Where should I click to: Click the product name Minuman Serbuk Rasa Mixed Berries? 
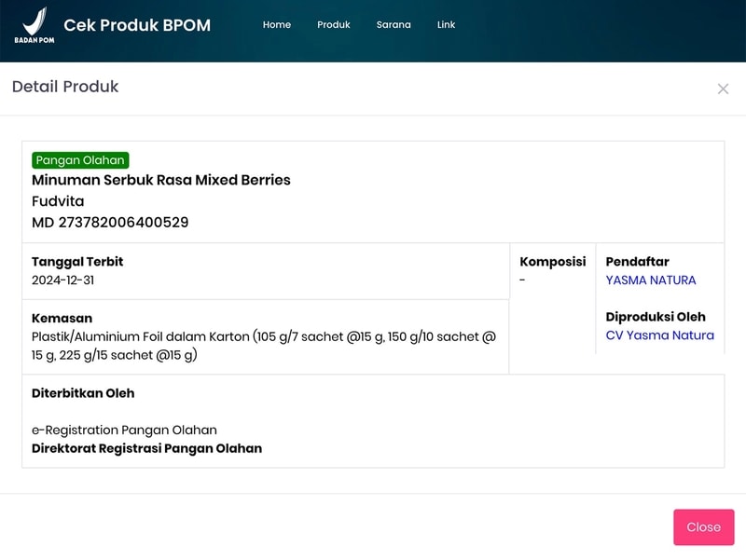(161, 180)
